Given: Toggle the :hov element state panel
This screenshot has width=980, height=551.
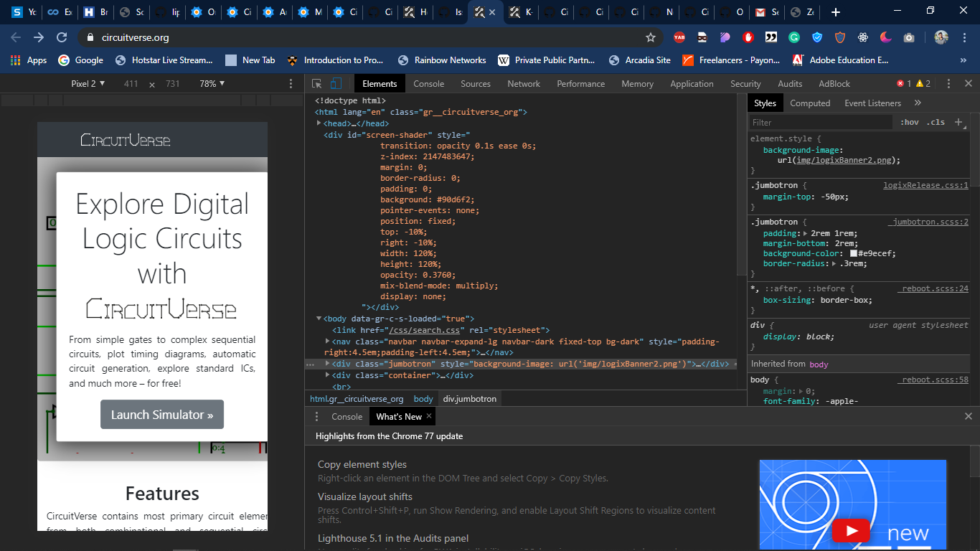Looking at the screenshot, I should (x=910, y=122).
